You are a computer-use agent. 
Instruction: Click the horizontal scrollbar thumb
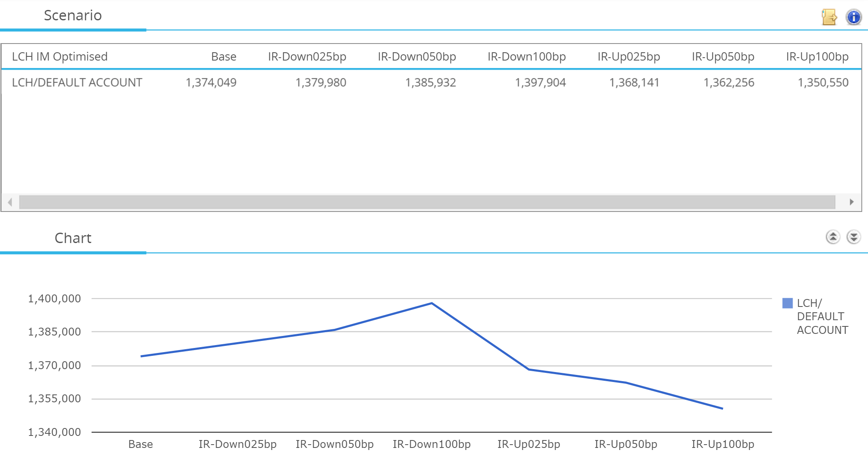pos(427,202)
